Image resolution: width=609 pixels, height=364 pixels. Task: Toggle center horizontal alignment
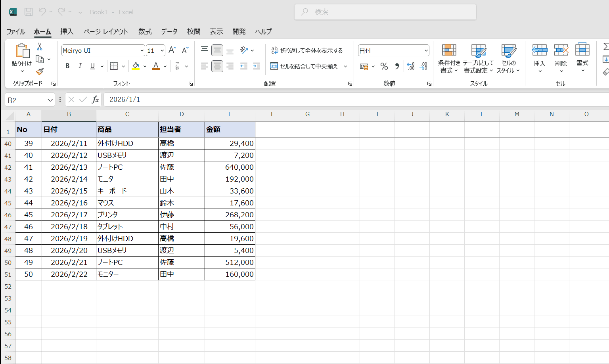(x=217, y=66)
